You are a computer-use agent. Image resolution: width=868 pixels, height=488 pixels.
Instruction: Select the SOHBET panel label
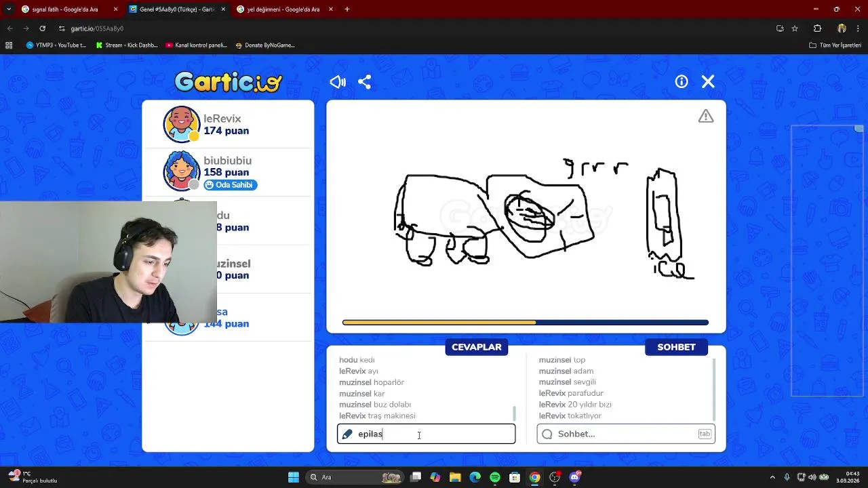(676, 347)
